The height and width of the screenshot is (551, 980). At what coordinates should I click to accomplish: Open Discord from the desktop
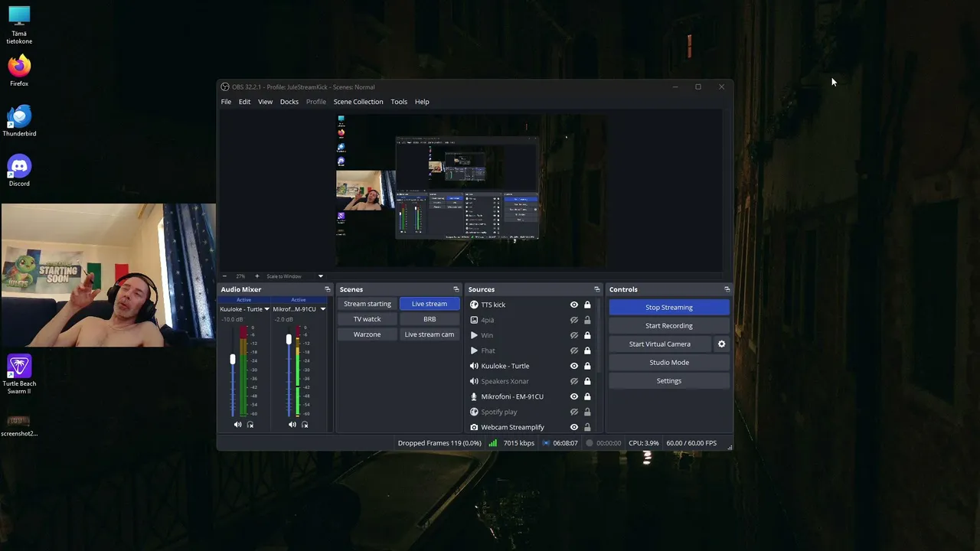[x=19, y=171]
